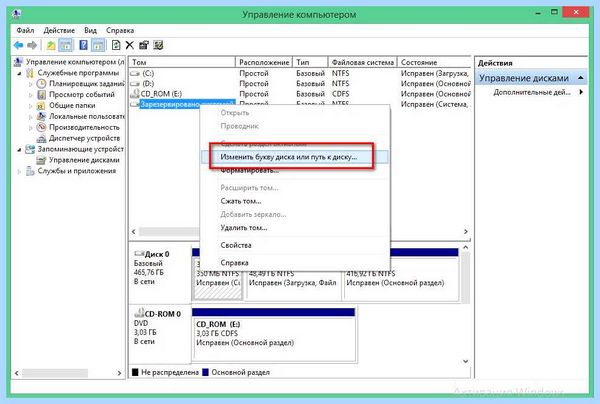
Task: Click the Диспетчер устройств icon
Action: click(x=41, y=138)
